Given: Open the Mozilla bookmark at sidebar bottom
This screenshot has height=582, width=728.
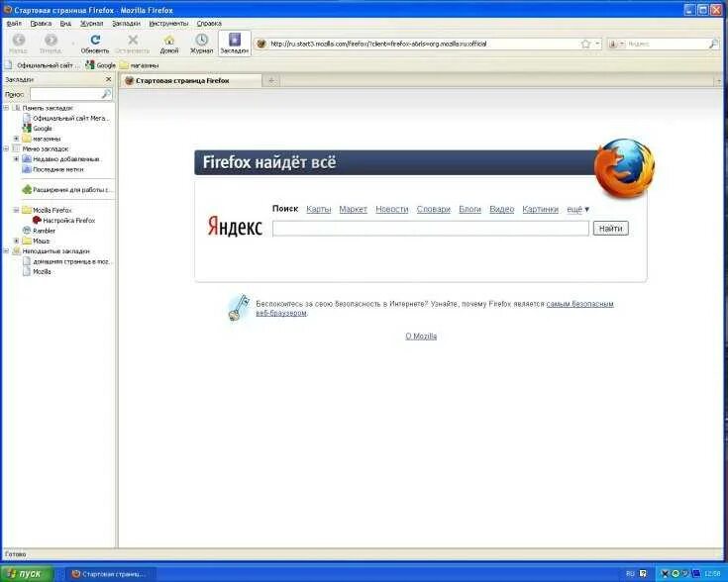Looking at the screenshot, I should pyautogui.click(x=38, y=271).
